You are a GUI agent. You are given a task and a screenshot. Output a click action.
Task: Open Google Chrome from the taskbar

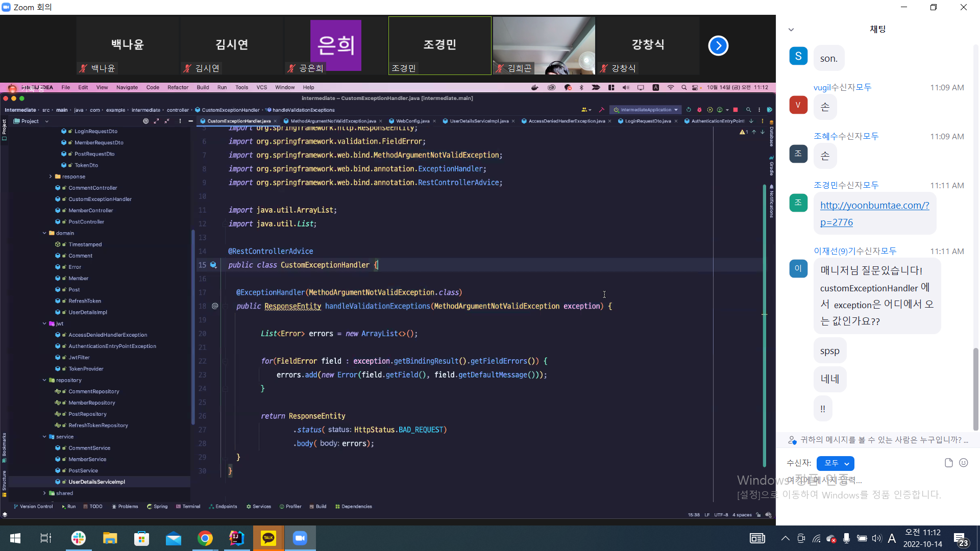205,538
